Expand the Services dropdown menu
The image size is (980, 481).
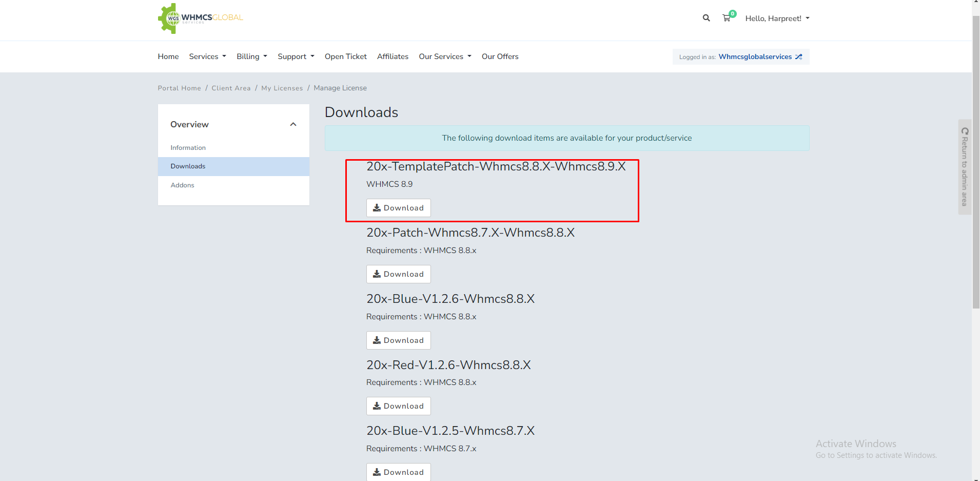click(207, 56)
